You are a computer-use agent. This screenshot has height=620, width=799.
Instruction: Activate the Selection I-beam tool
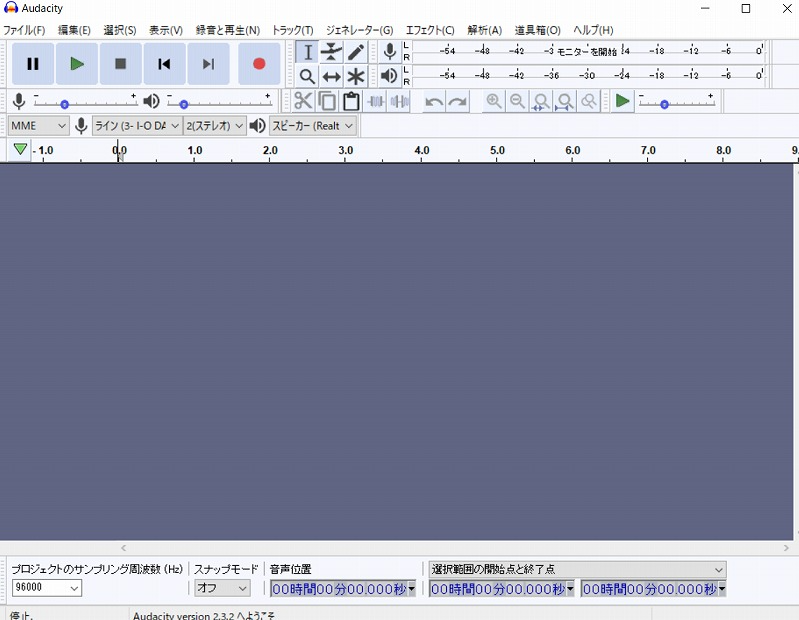(x=308, y=52)
